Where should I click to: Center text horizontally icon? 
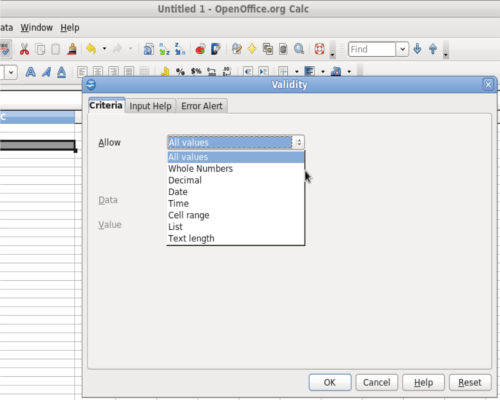(x=98, y=71)
